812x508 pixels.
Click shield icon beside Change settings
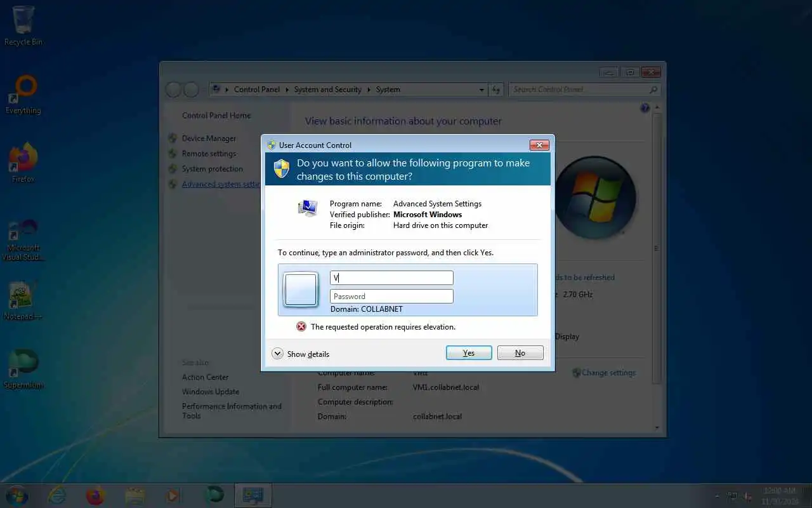(576, 373)
